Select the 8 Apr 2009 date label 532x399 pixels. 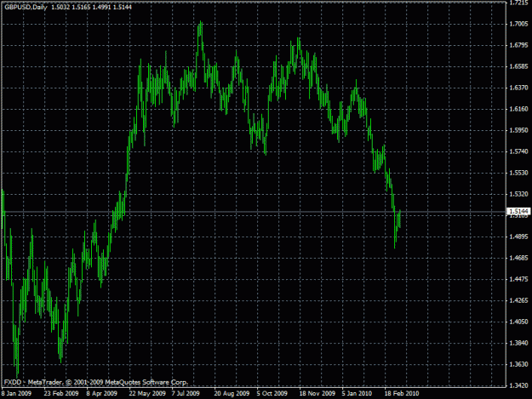(x=102, y=394)
